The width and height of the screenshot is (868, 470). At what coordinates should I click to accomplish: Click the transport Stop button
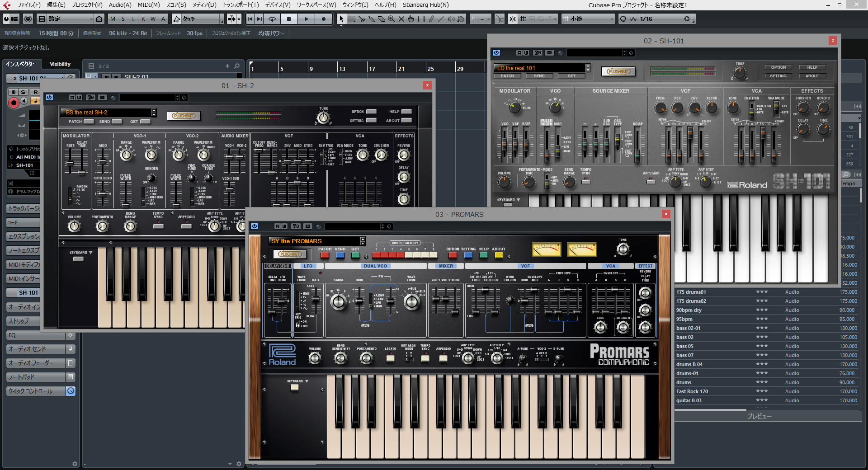(289, 19)
